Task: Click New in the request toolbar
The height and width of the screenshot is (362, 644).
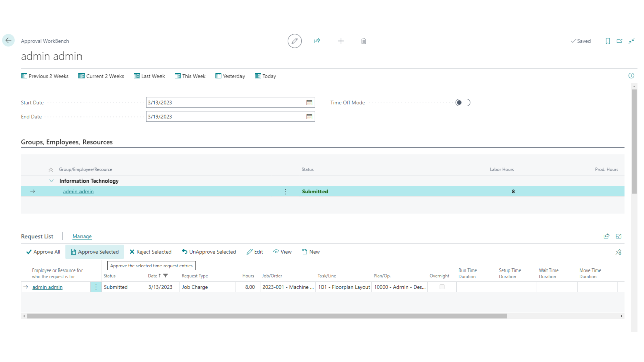Action: click(311, 252)
